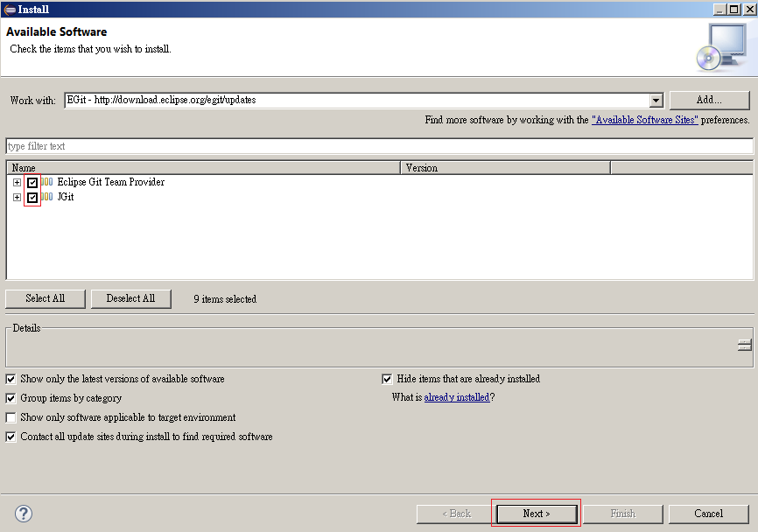The width and height of the screenshot is (758, 532).
Task: Toggle Show only the latest versions checkbox
Action: point(11,379)
